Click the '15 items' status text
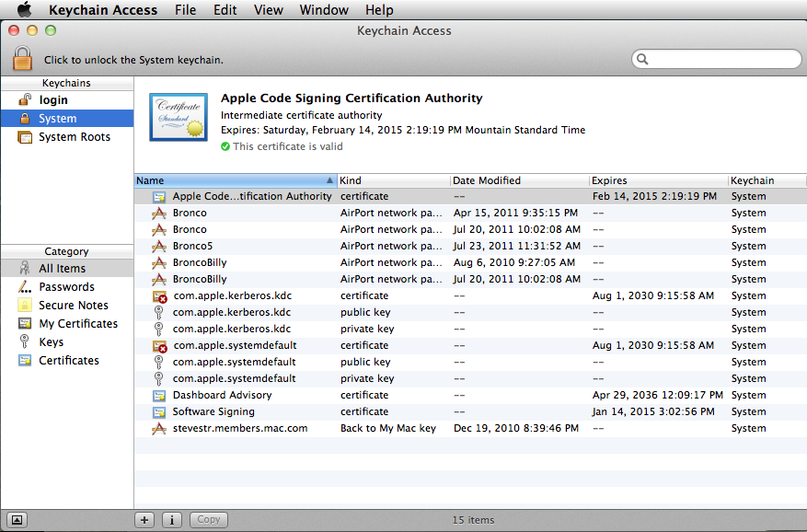 point(473,520)
